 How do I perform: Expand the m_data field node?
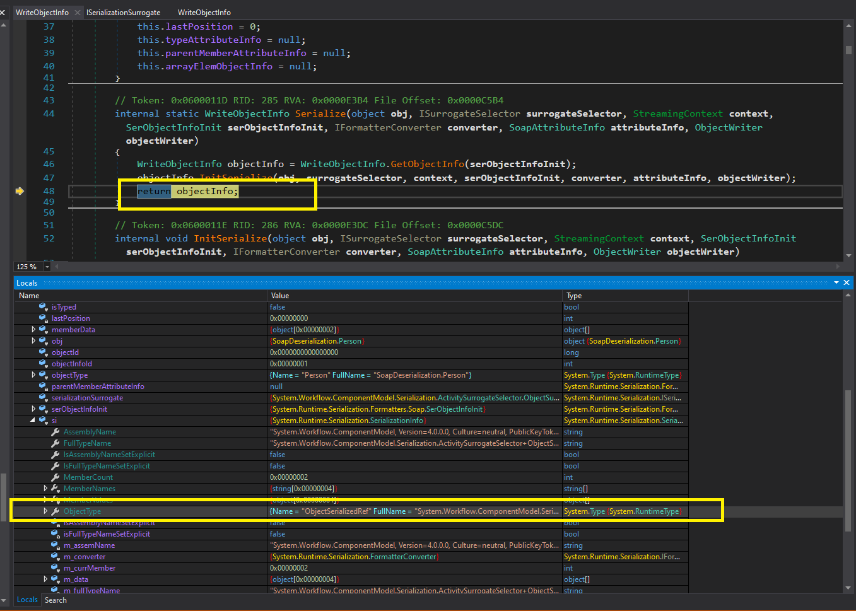coord(45,579)
